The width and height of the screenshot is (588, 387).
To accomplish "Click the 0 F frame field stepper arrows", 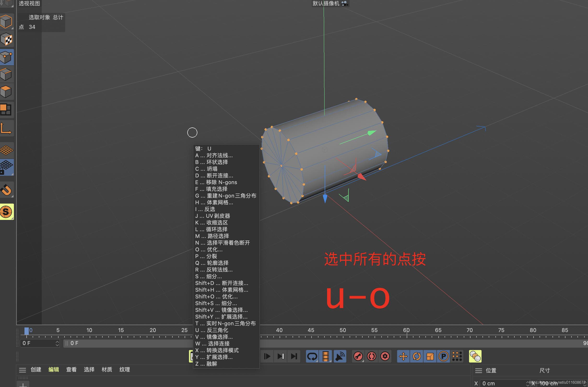I will click(x=57, y=343).
